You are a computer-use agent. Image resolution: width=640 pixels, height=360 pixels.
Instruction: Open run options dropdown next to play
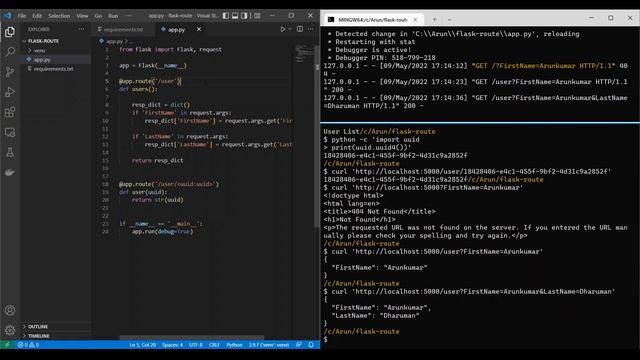(x=290, y=29)
